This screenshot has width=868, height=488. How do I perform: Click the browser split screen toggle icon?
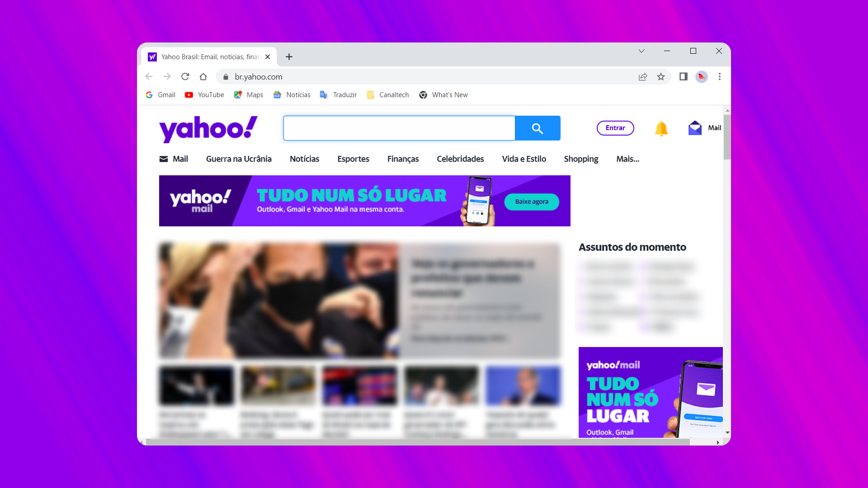pos(683,76)
